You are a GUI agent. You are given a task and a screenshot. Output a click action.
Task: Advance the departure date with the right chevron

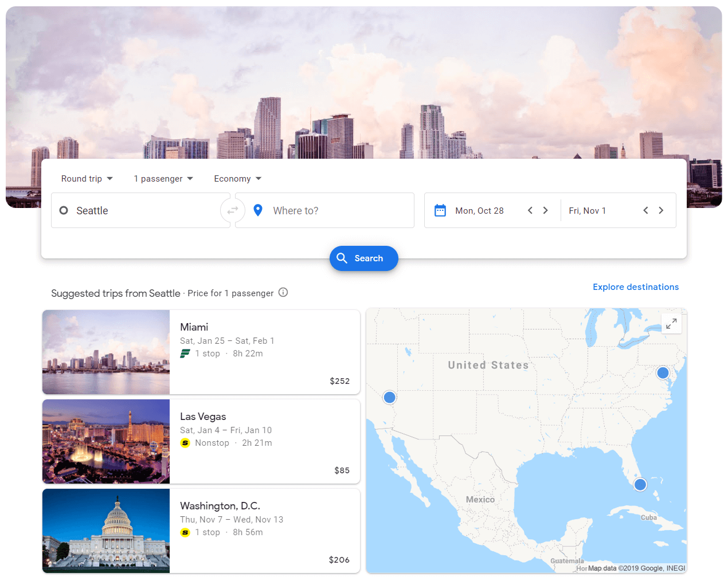click(545, 210)
